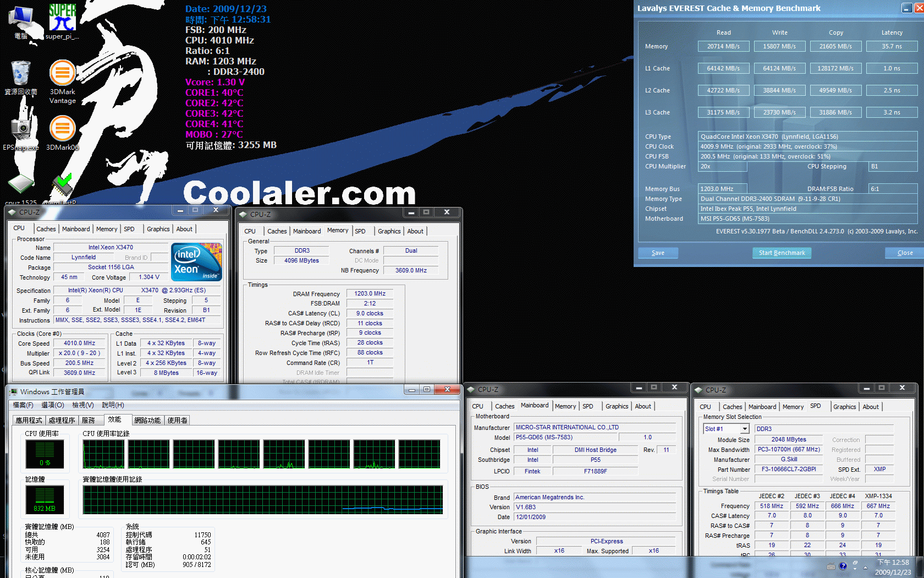Select the Memory tab in the CPU-Z Mainboard window
The height and width of the screenshot is (578, 924).
coord(565,407)
